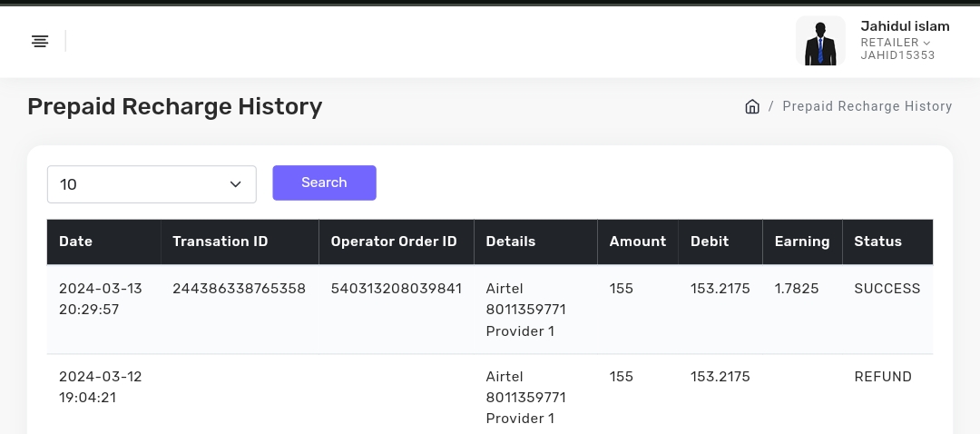This screenshot has width=980, height=434.
Task: Sort by the Date column header
Action: point(76,242)
